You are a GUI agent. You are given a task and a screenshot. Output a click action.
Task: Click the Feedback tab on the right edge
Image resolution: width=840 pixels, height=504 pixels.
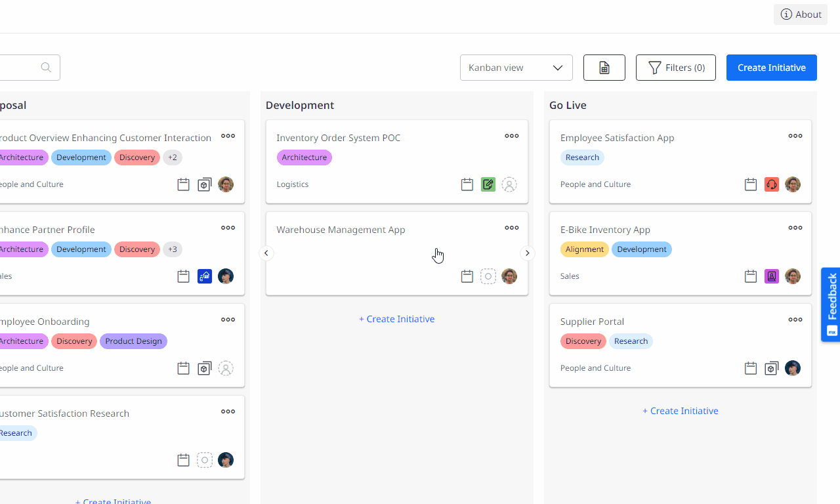(x=830, y=304)
